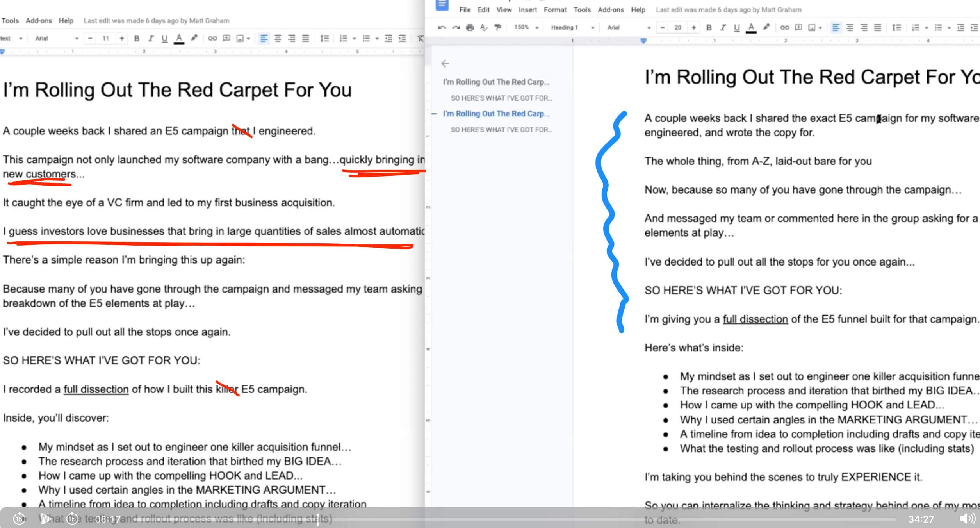The height and width of the screenshot is (528, 980).
Task: Open Add-ons menu in the left document
Action: 38,21
